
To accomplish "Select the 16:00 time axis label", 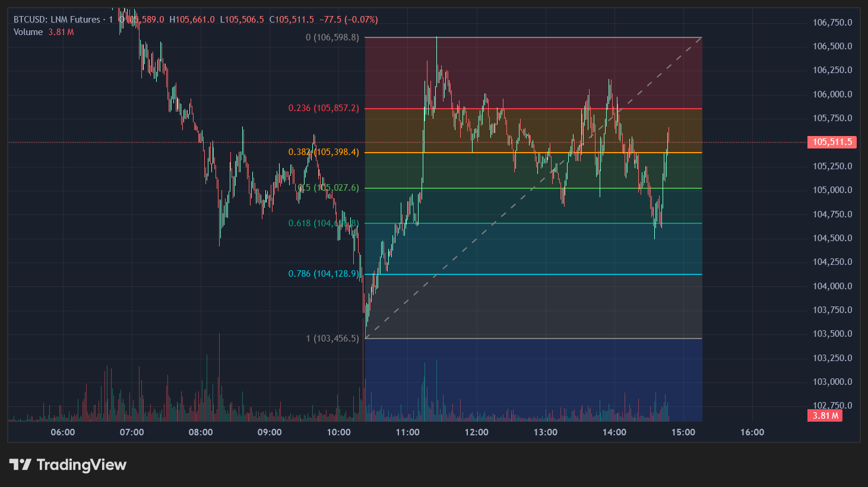I will click(x=752, y=432).
